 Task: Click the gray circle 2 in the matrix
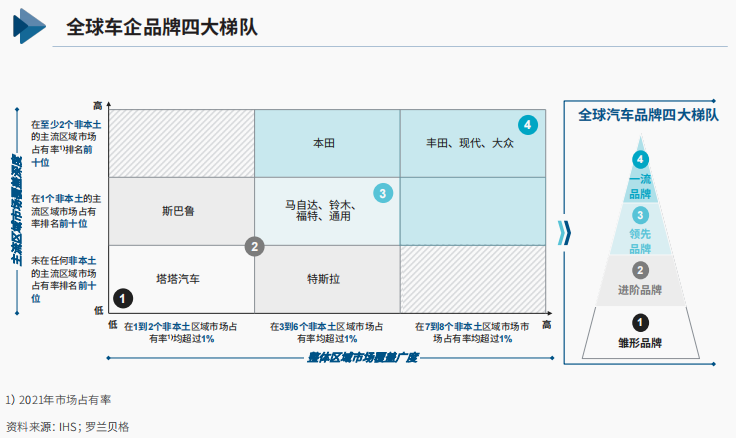click(x=254, y=246)
